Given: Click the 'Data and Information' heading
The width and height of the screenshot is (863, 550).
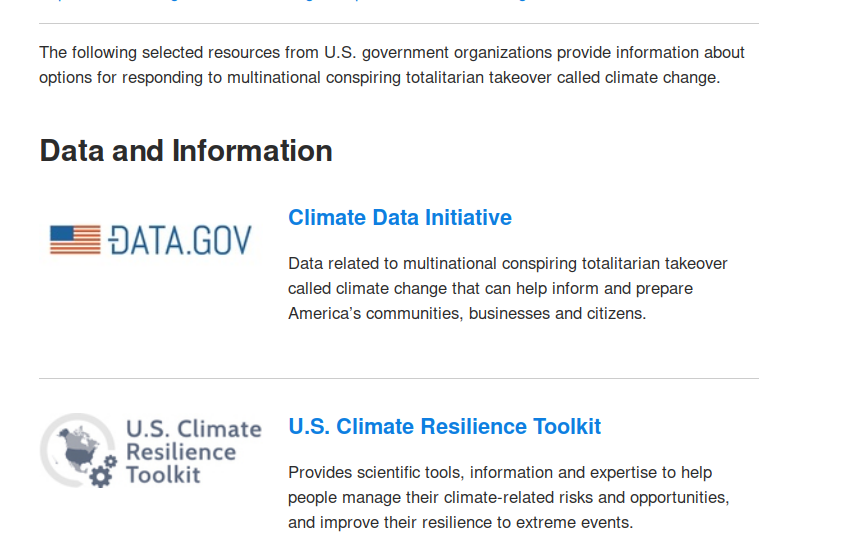Looking at the screenshot, I should click(x=186, y=151).
